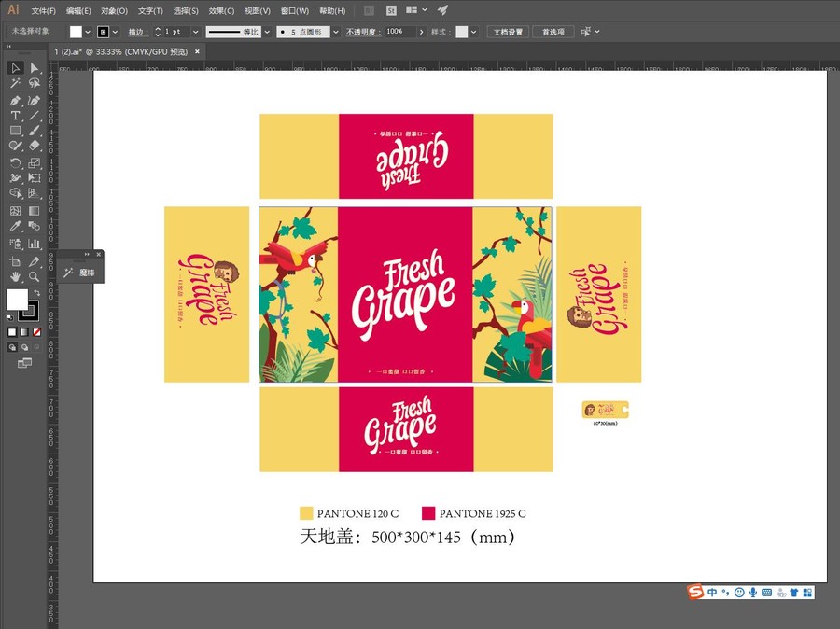Expand the Magic Wand panel
Viewport: 840px width, 629px height.
pos(87,254)
